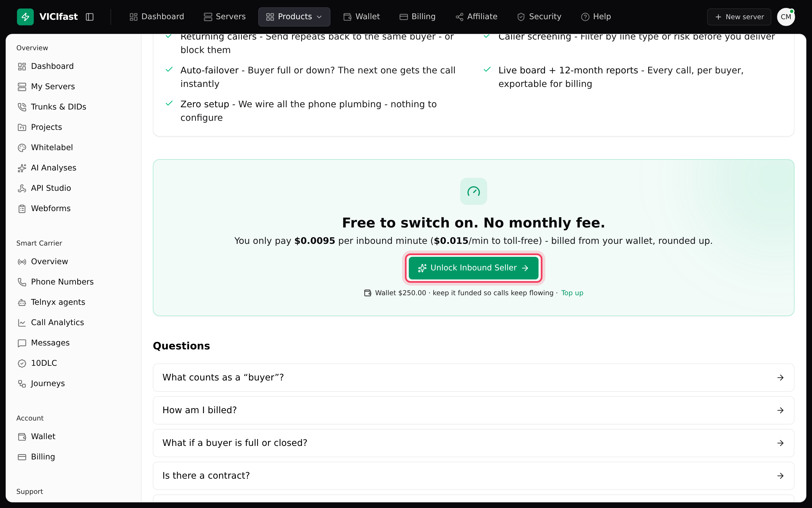Expand "Is there a contract?" question
812x508 pixels.
473,476
